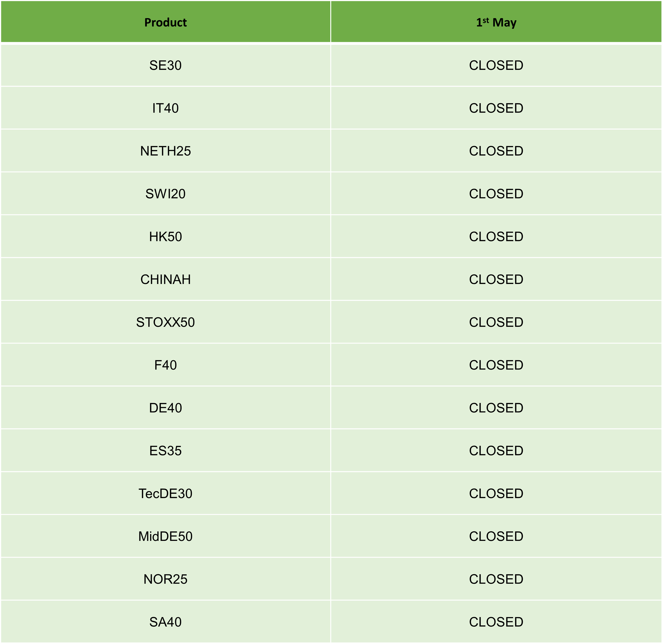Click the HK50 product name

click(165, 237)
